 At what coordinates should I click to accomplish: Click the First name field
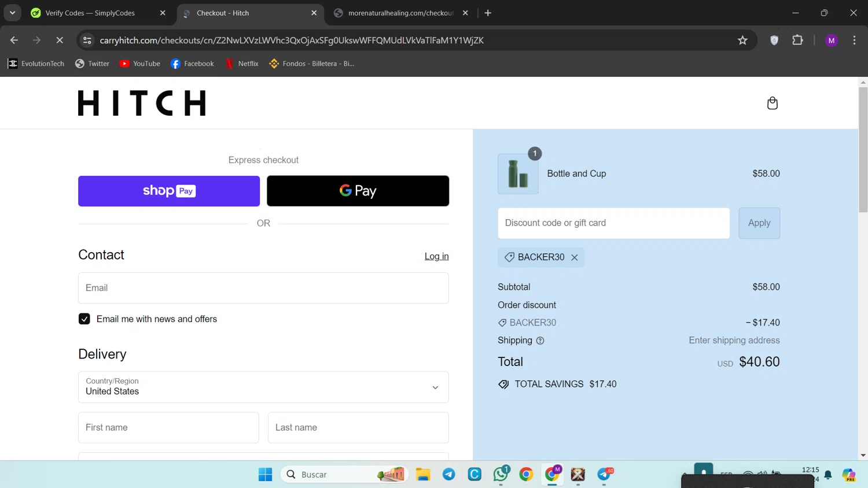point(168,427)
